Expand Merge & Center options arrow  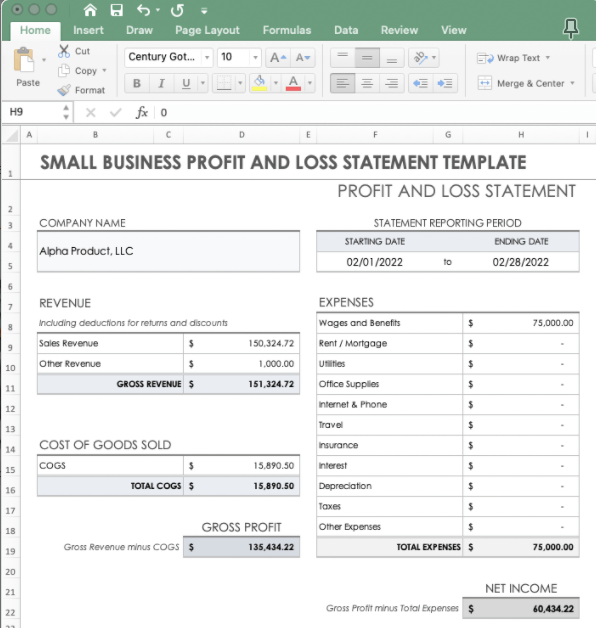click(573, 83)
